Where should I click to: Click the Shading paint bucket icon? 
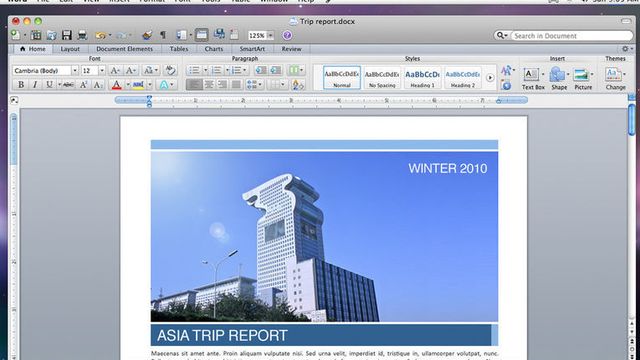click(298, 84)
